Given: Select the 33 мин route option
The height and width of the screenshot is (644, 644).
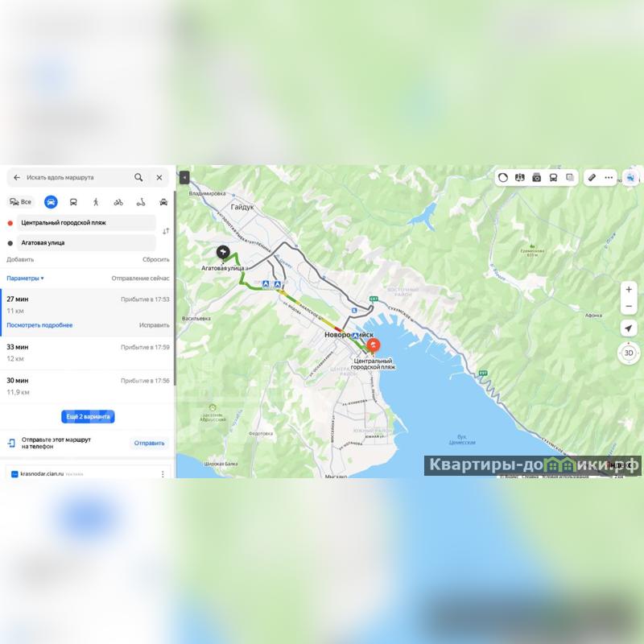Looking at the screenshot, I should (87, 353).
